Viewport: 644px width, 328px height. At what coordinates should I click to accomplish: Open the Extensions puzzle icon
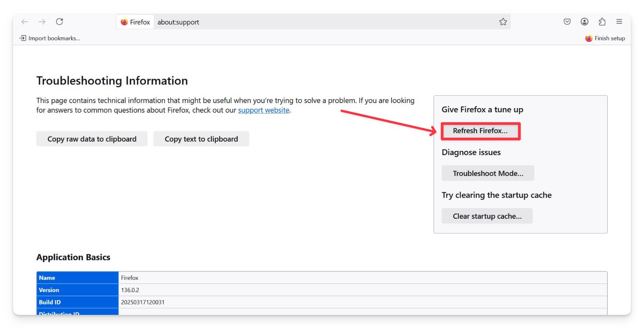602,22
